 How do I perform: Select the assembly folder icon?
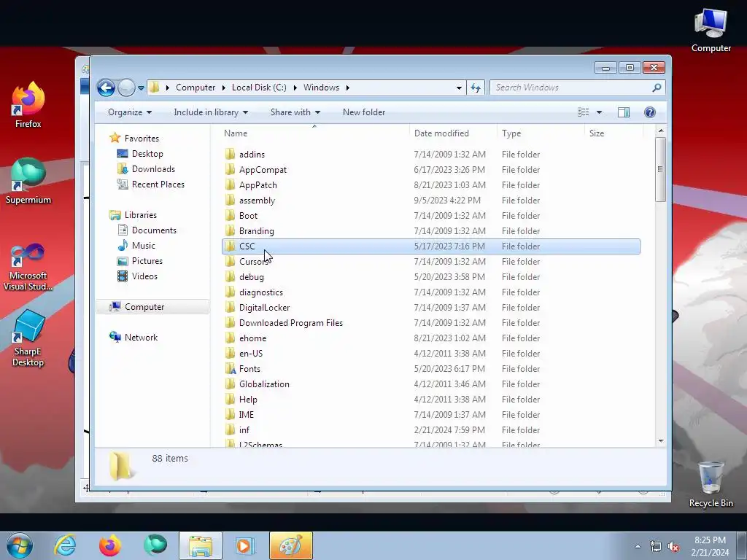pyautogui.click(x=230, y=200)
